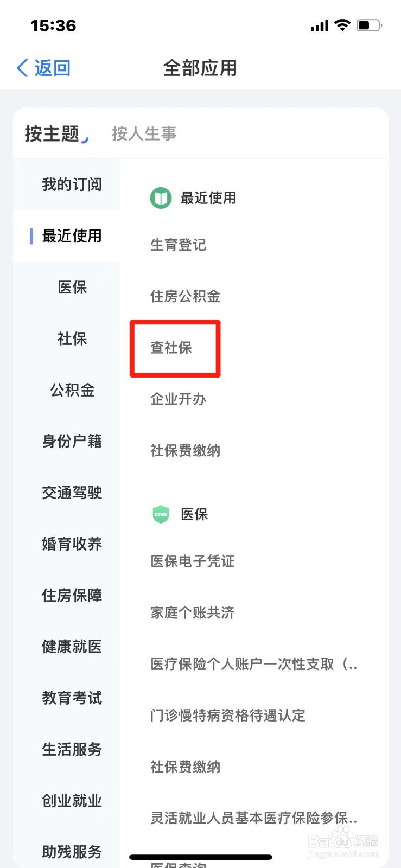This screenshot has width=401, height=868.
Task: Open 企业开办 service
Action: pos(178,399)
